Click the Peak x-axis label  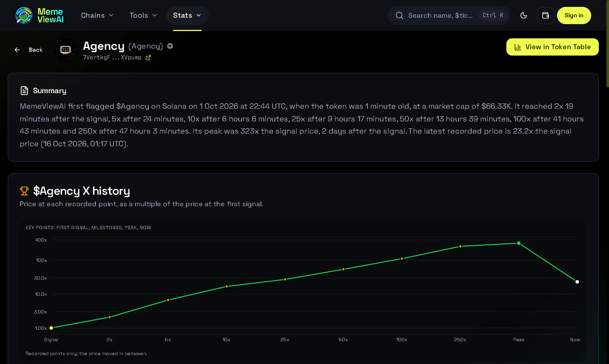point(519,340)
